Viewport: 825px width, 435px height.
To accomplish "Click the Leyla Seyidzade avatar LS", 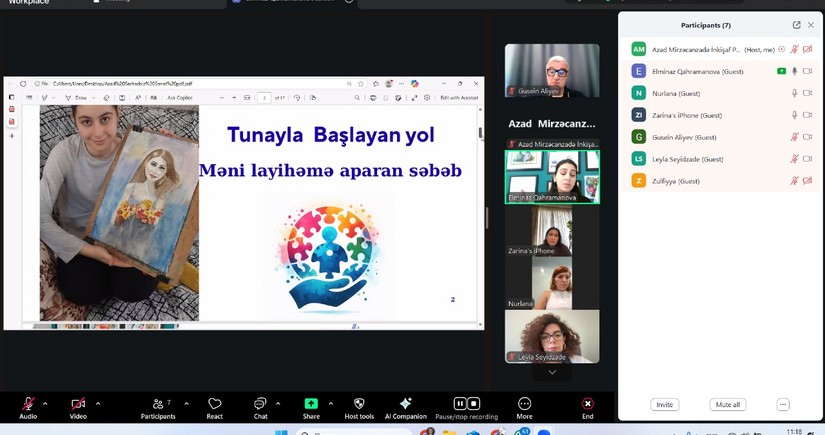I will pyautogui.click(x=638, y=159).
